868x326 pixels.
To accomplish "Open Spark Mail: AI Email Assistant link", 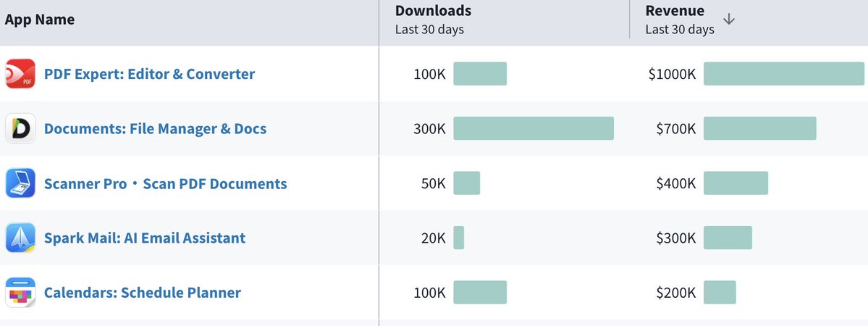I will point(145,238).
